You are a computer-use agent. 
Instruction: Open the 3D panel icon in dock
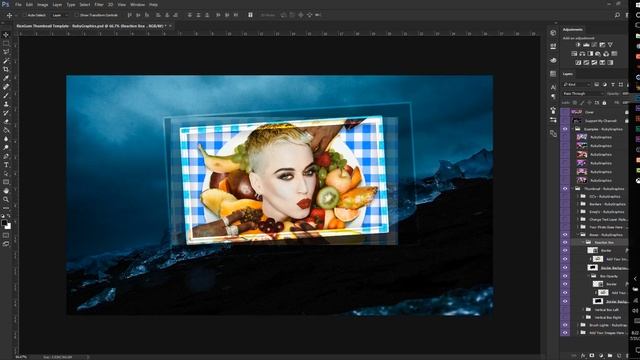pos(553,33)
